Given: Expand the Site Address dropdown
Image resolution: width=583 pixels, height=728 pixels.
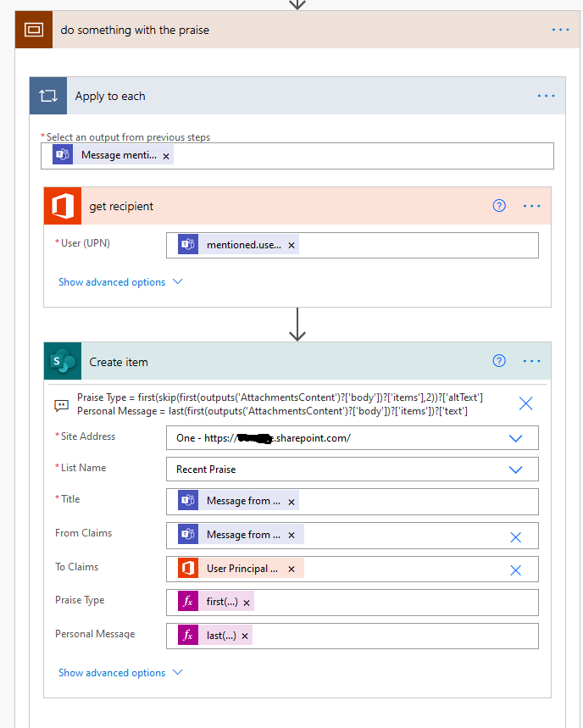Looking at the screenshot, I should pos(515,438).
